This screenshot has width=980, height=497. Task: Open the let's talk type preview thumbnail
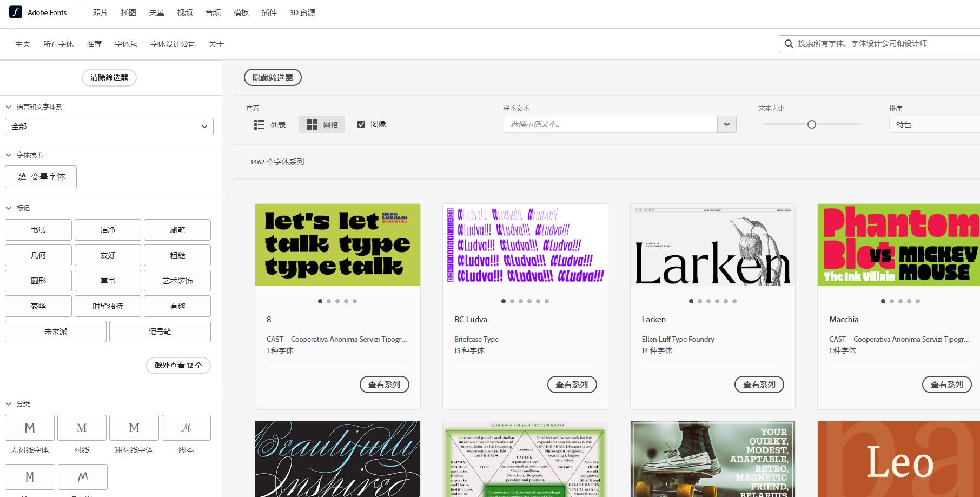click(x=337, y=245)
